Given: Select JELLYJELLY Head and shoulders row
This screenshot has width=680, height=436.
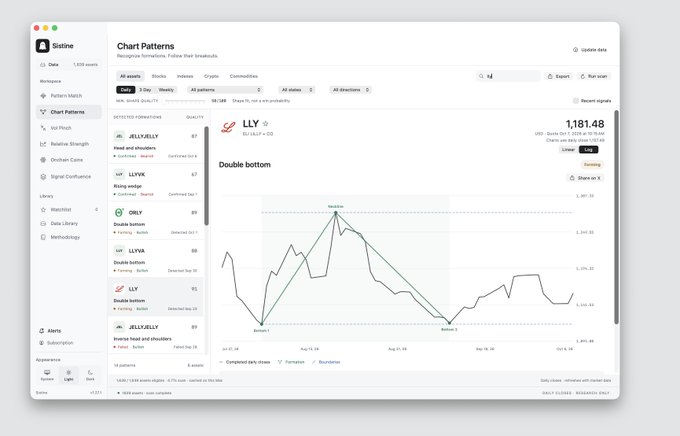Looking at the screenshot, I should tap(155, 145).
